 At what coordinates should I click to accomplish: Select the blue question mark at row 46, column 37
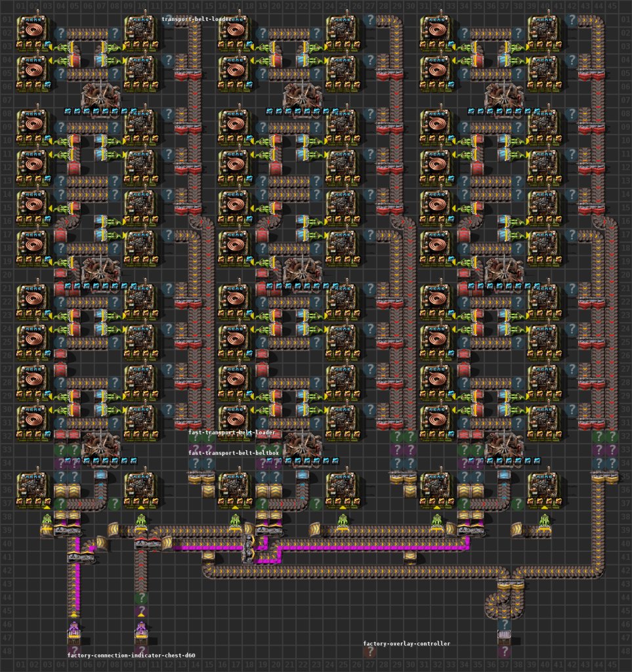[x=505, y=625]
